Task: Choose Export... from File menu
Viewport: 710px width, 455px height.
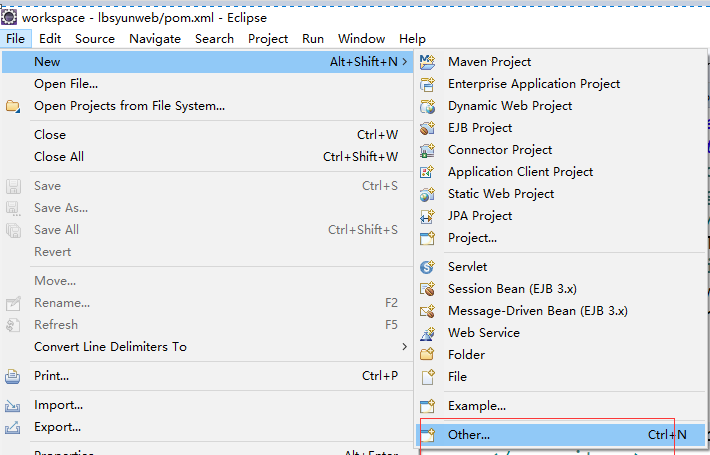Action: pyautogui.click(x=207, y=427)
